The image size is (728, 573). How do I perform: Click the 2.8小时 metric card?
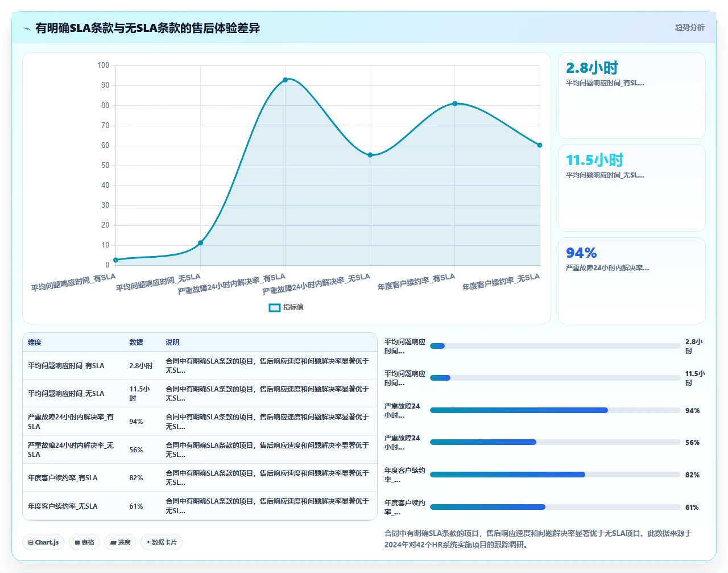point(632,96)
